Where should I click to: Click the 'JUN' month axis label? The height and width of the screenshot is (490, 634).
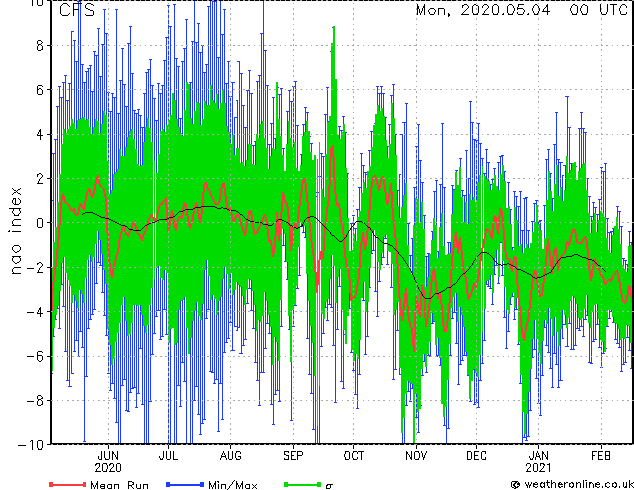pyautogui.click(x=108, y=456)
